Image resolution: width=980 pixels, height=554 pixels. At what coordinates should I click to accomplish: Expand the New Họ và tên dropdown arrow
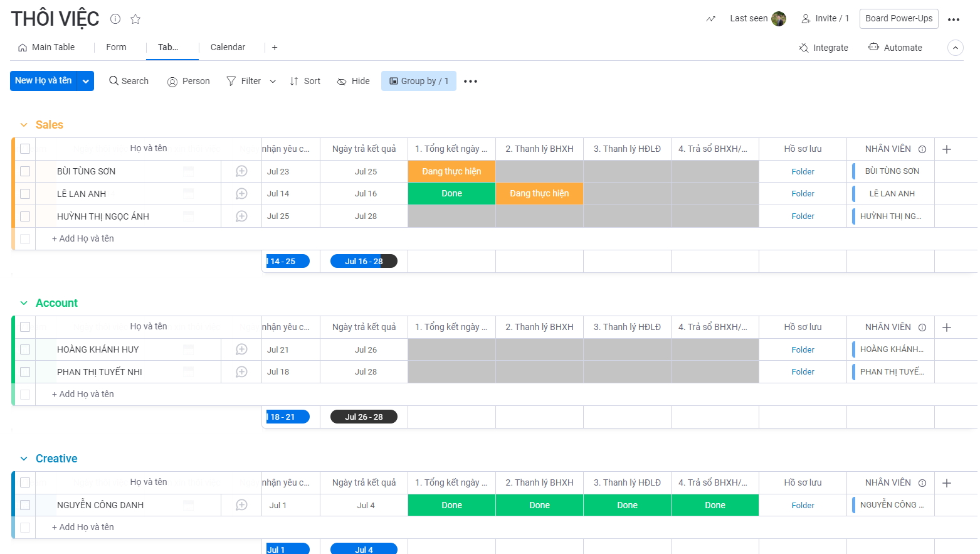click(86, 81)
